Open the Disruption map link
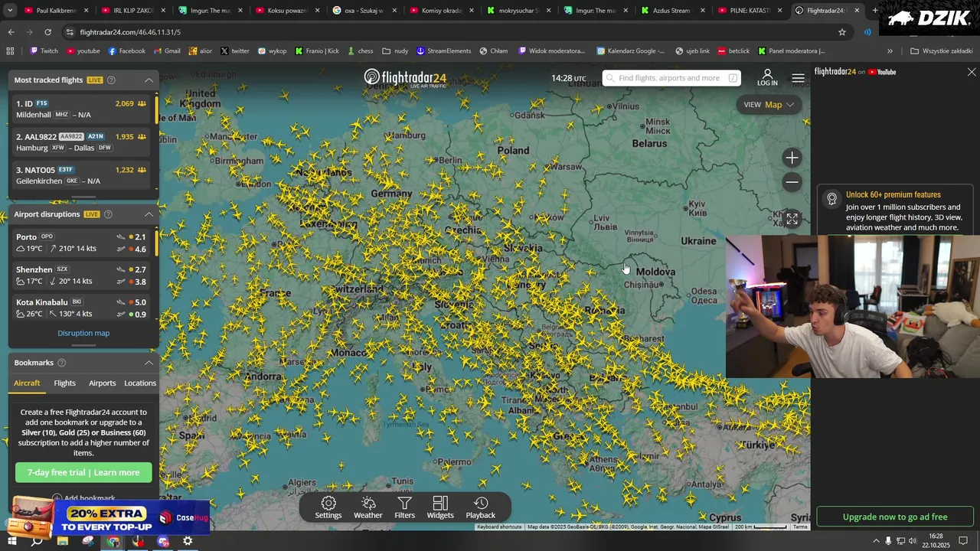 point(83,333)
